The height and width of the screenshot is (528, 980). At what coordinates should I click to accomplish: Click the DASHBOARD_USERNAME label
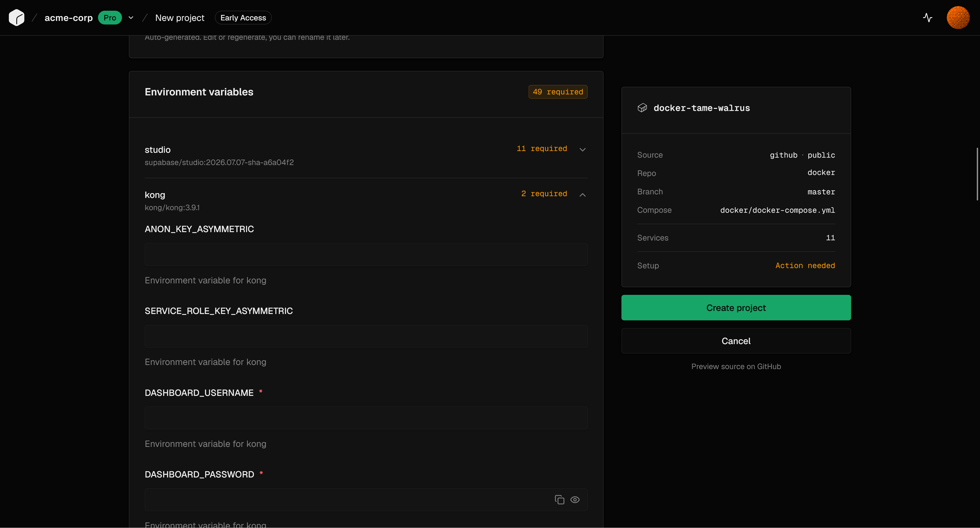click(199, 393)
